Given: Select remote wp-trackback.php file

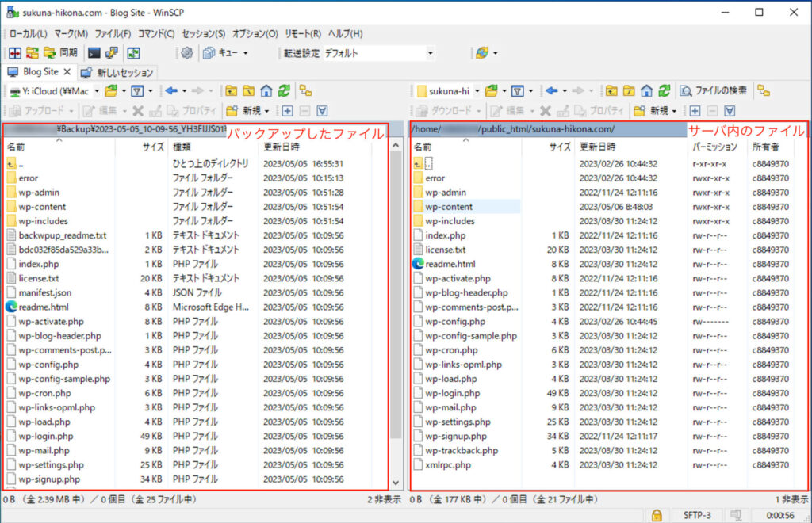Looking at the screenshot, I should click(462, 451).
